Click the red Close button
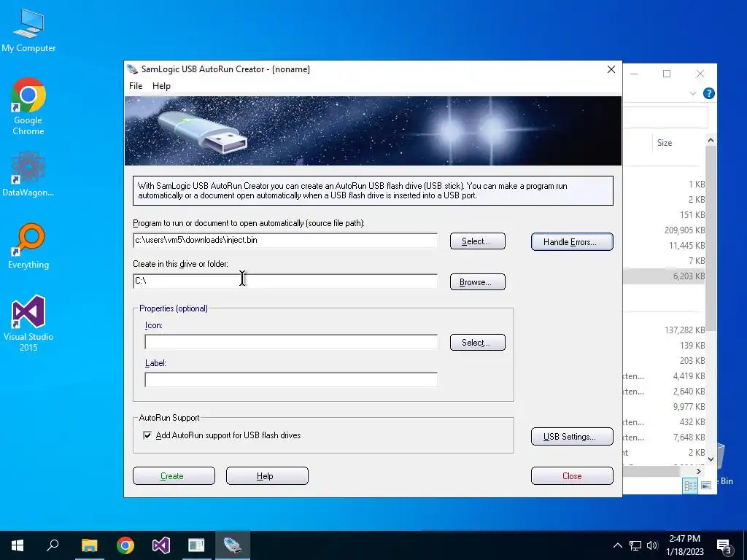 click(572, 475)
